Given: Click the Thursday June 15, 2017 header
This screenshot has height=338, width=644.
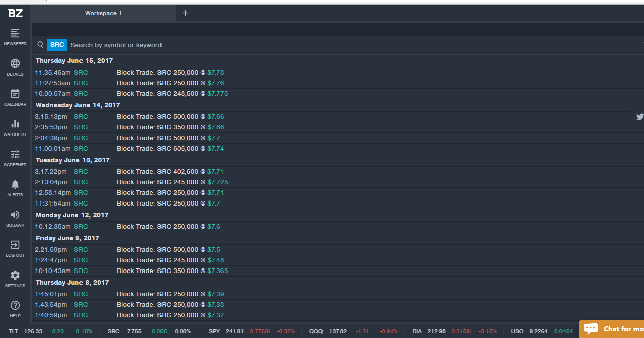Looking at the screenshot, I should coord(74,61).
